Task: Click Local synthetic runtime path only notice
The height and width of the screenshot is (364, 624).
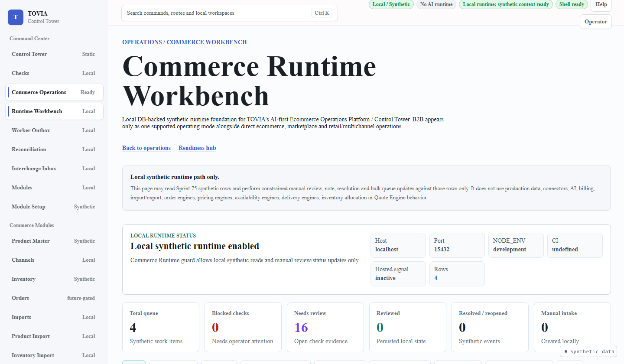Action: click(367, 188)
